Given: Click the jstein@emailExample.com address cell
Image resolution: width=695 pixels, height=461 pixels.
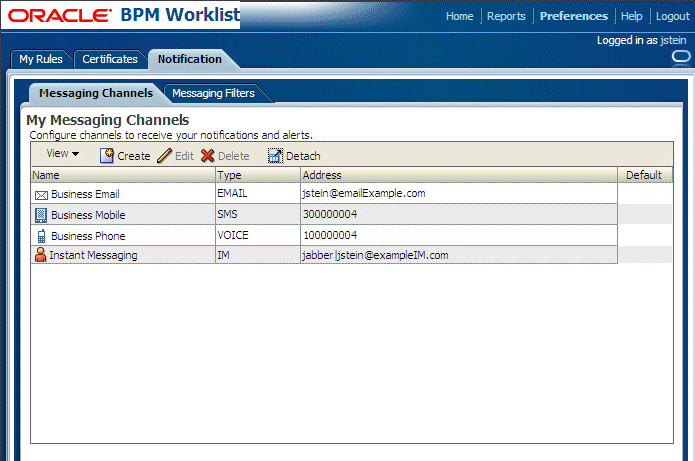Looking at the screenshot, I should [x=459, y=193].
